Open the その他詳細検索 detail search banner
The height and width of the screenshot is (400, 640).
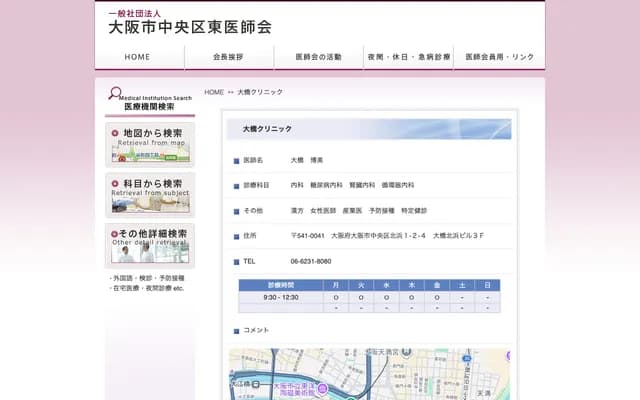[150, 245]
